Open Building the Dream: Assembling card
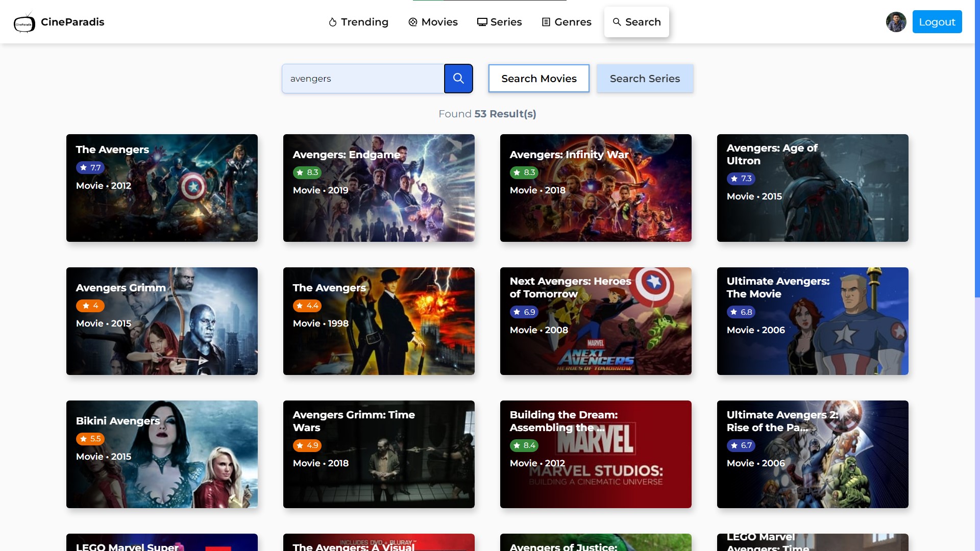Screen dimensions: 980x551 [596, 455]
